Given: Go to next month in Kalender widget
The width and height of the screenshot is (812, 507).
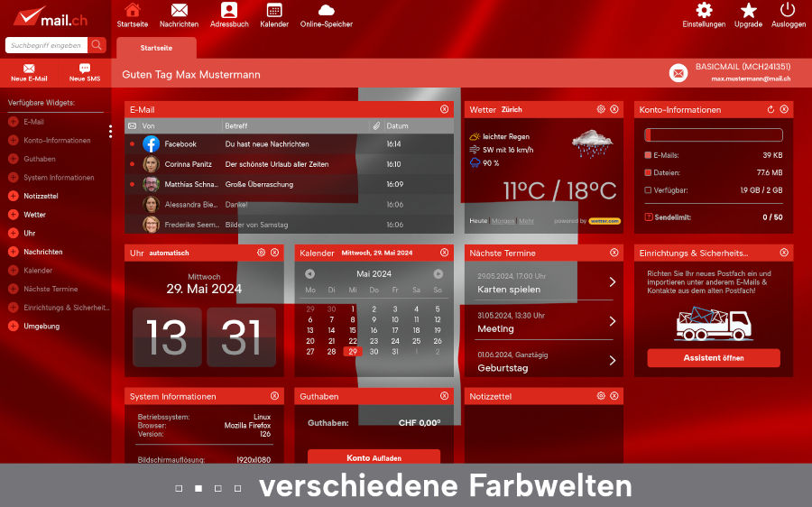Looking at the screenshot, I should [x=438, y=273].
